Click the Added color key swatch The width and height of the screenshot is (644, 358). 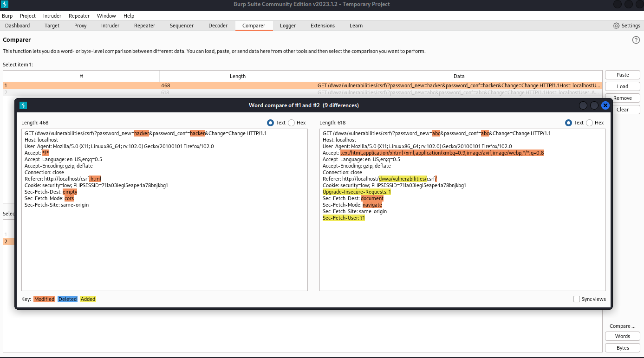[88, 299]
